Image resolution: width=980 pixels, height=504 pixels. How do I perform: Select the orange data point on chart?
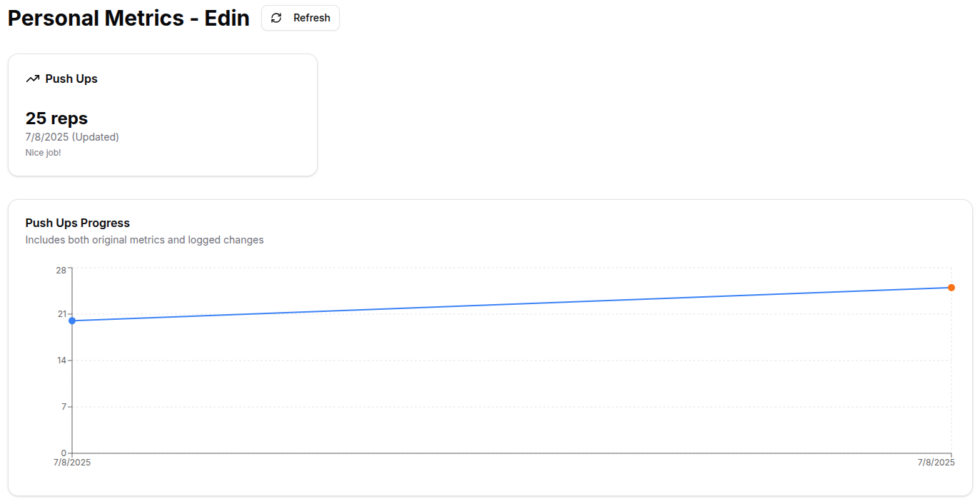(x=951, y=288)
